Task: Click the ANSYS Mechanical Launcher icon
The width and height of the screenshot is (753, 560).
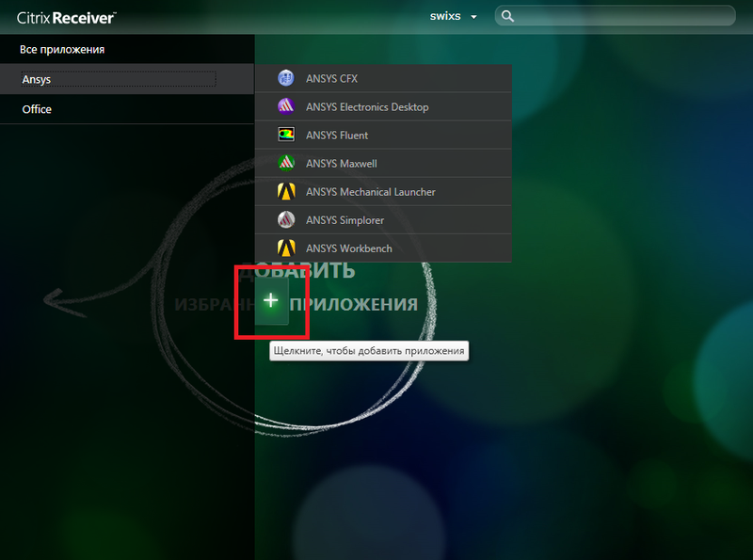Action: tap(286, 191)
